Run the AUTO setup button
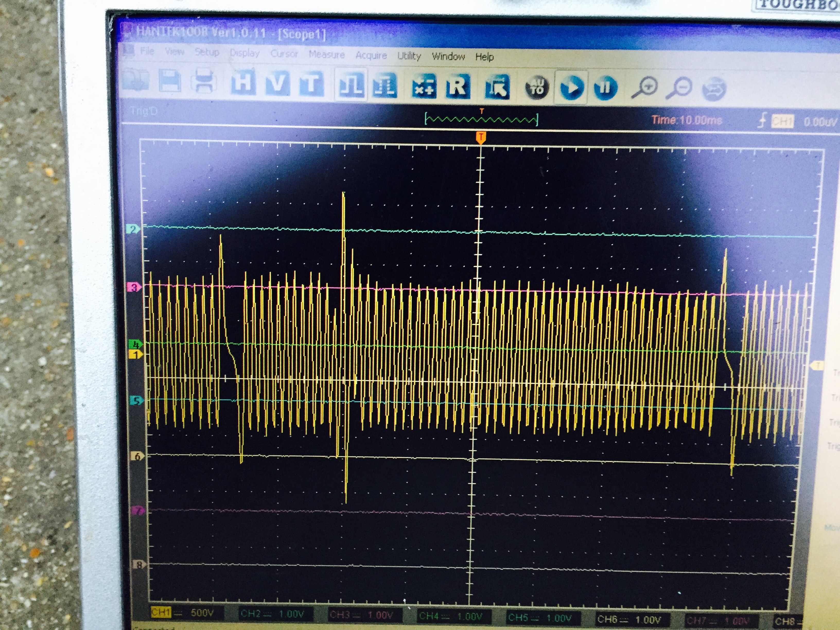The width and height of the screenshot is (840, 630). click(x=536, y=88)
